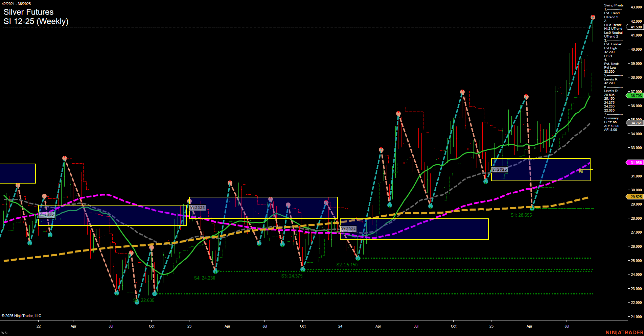Expand the Pvt. Evolve section header

pyautogui.click(x=612, y=44)
